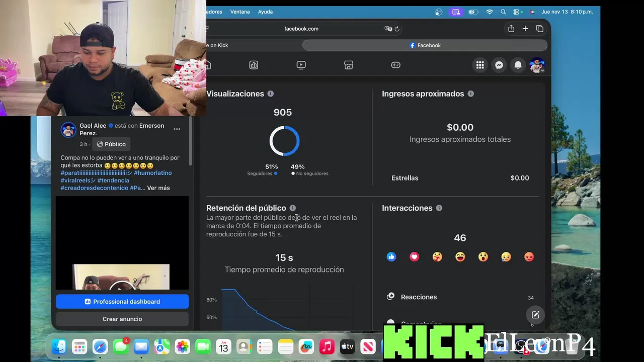Screen dimensions: 644x362
Task: Open Messages in the Dock
Action: 121,346
